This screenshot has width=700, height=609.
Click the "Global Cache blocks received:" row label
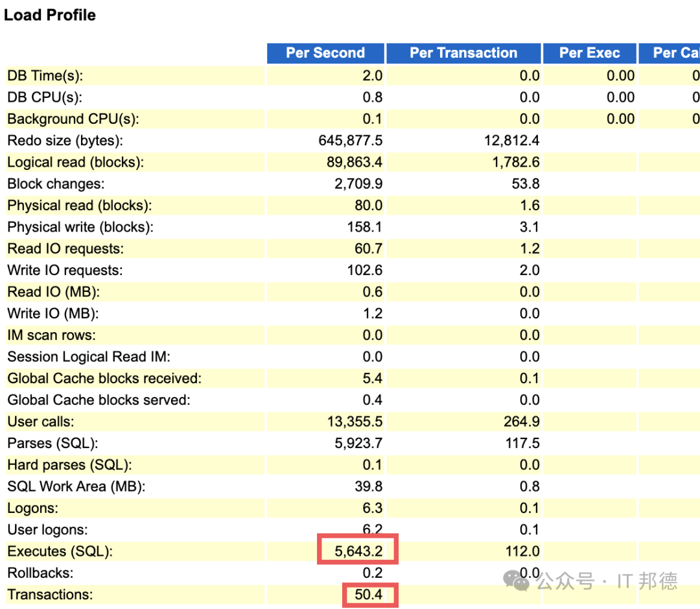(104, 379)
